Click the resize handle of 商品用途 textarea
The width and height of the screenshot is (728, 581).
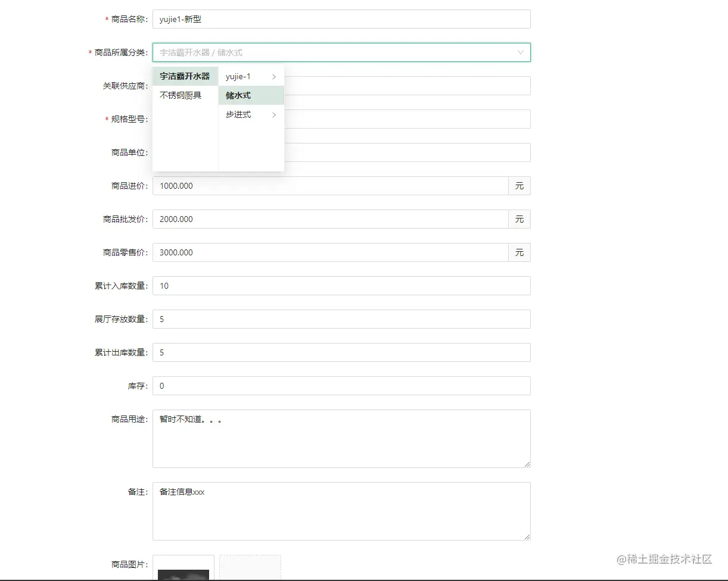pyautogui.click(x=527, y=464)
